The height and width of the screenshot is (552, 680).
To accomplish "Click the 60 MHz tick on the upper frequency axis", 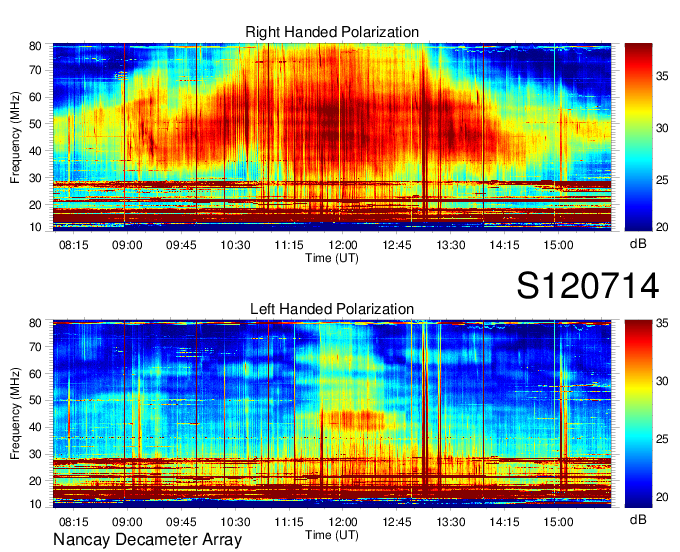I will click(36, 97).
